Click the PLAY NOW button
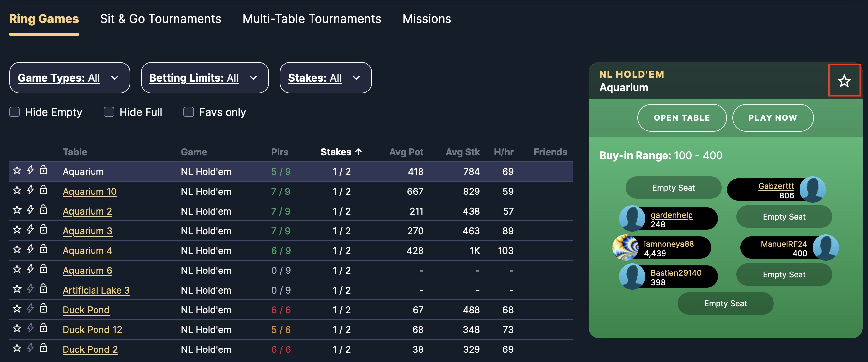Viewport: 868px width, 362px height. (773, 118)
